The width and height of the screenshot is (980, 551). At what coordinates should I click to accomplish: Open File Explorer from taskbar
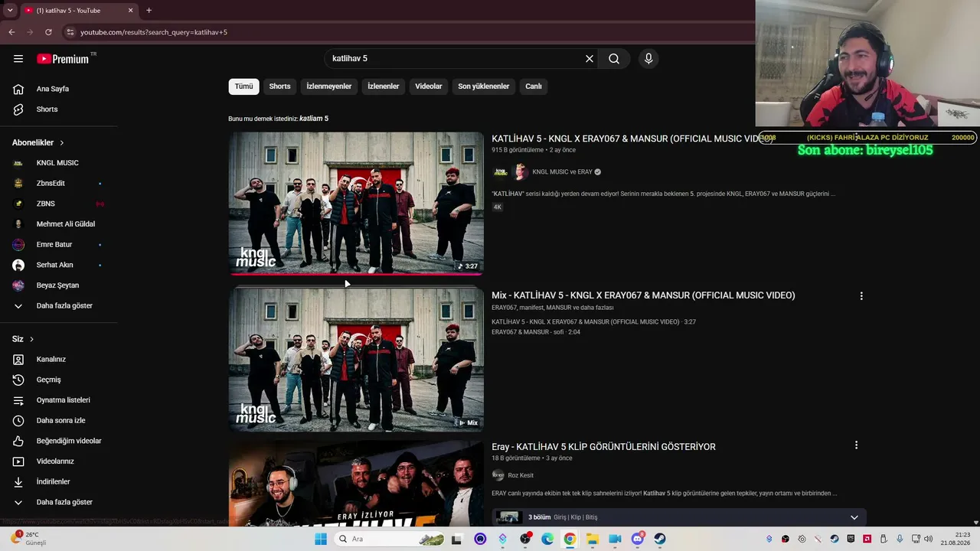[x=593, y=539]
